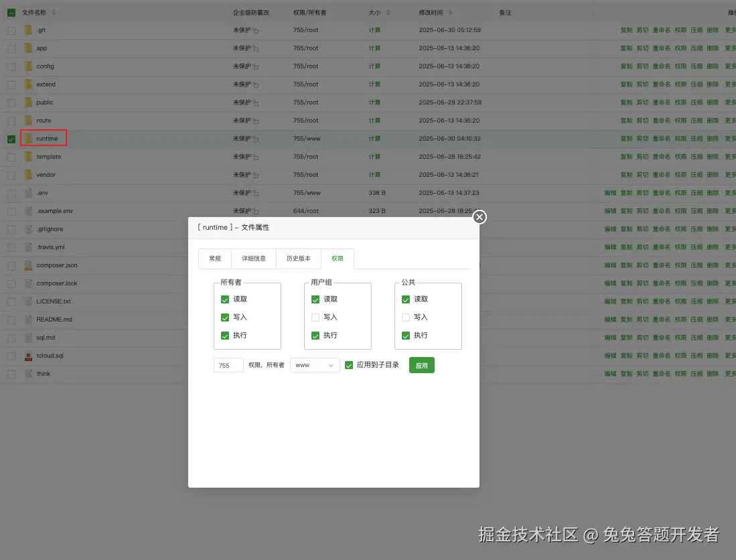
Task: Click the folder icon of the vendor directory
Action: (x=27, y=174)
